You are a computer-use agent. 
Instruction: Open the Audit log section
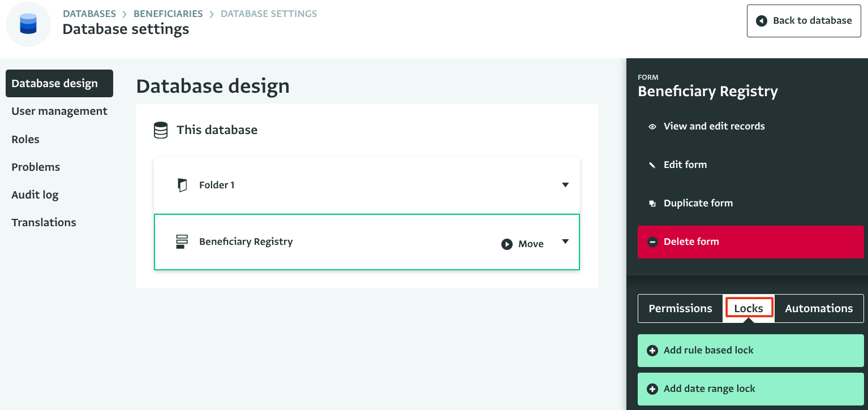[x=35, y=195]
